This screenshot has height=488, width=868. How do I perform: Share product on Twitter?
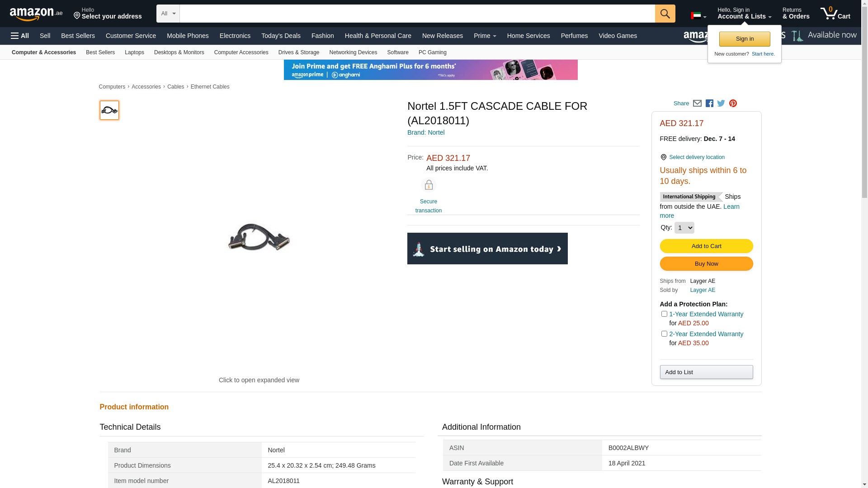[x=721, y=103]
